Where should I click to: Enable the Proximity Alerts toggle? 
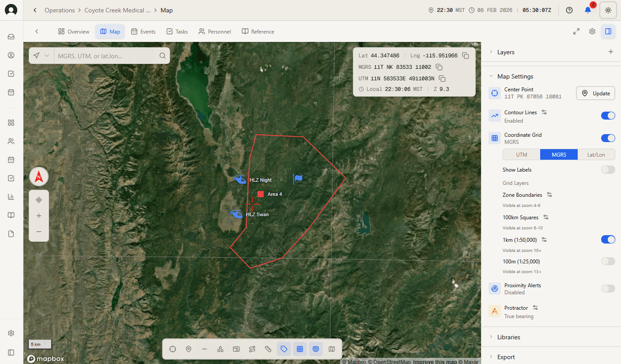pos(608,288)
